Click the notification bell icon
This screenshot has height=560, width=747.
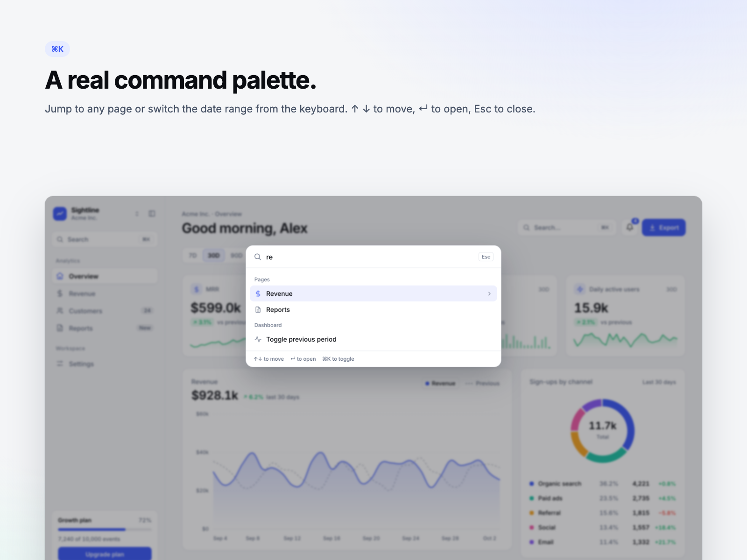630,227
